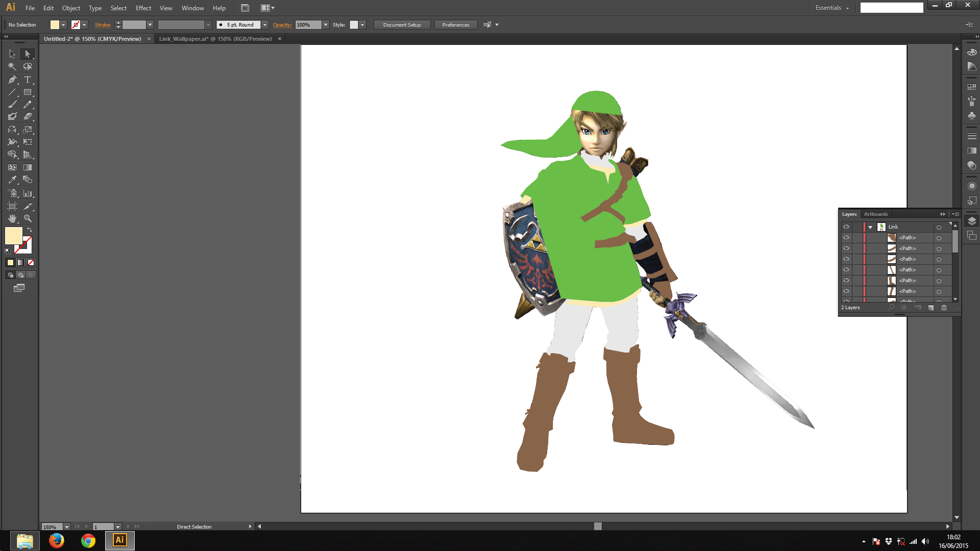Open the Stroke panel from dock
Image resolution: width=980 pixels, height=551 pixels.
tap(972, 136)
